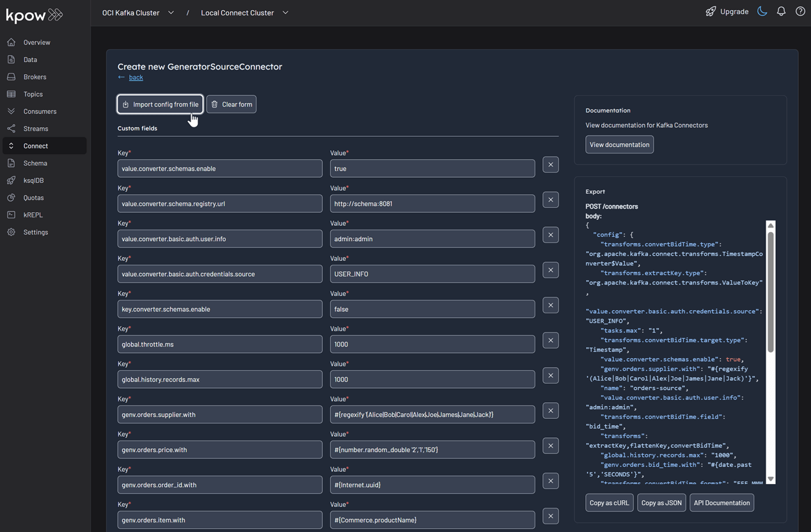Edit the key field key.converter.schemas.enable
The image size is (811, 532).
[220, 309]
